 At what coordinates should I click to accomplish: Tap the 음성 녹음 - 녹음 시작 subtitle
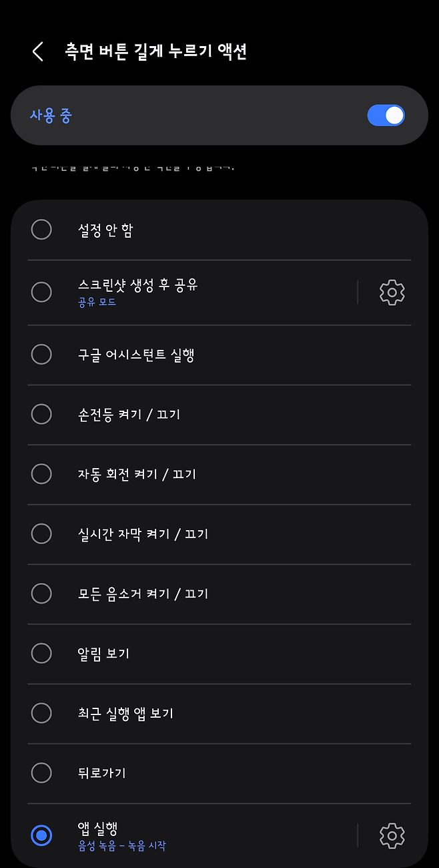[121, 846]
